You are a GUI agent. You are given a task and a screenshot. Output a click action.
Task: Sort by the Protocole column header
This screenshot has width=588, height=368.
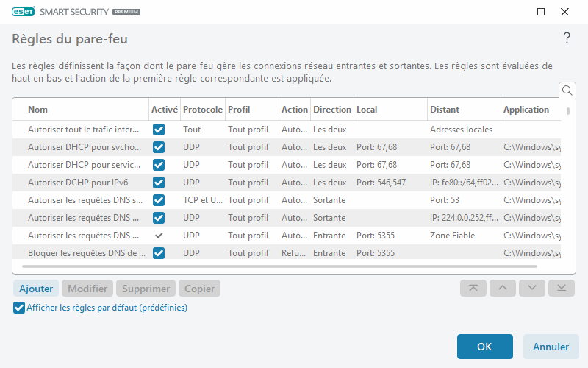[x=203, y=110]
